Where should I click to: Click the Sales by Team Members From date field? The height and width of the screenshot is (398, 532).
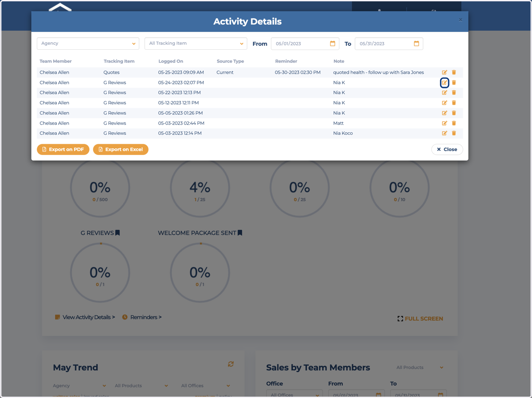tap(356, 394)
